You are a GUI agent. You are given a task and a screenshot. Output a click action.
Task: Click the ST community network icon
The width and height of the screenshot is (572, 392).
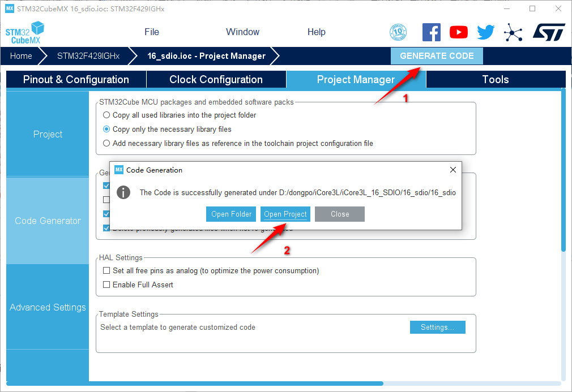[x=513, y=32]
